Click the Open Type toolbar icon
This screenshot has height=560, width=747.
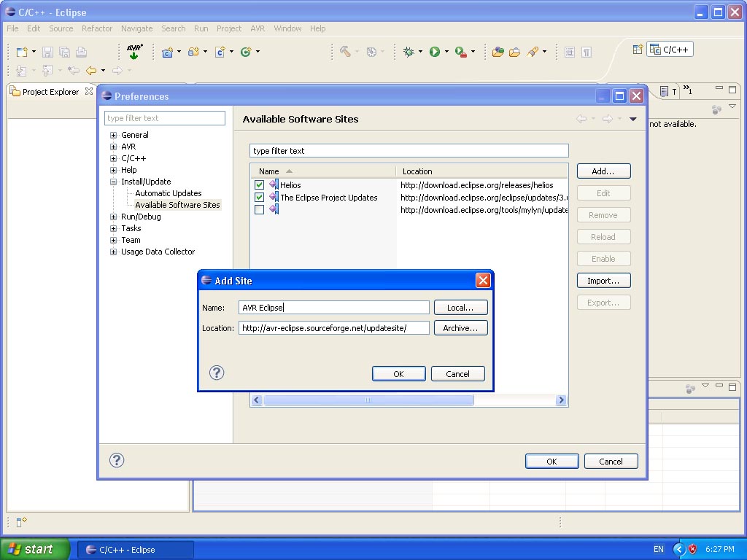(x=498, y=52)
